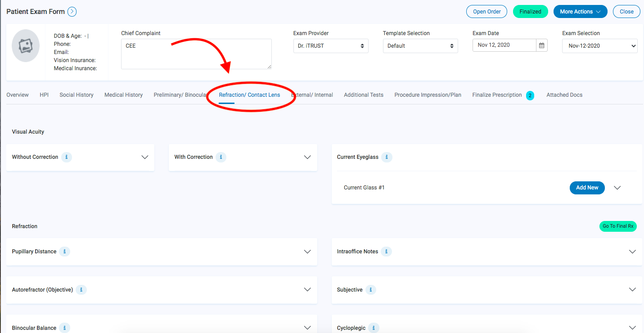Open the Exam Selection dropdown
Screen dimensions: 644x333
click(599, 45)
